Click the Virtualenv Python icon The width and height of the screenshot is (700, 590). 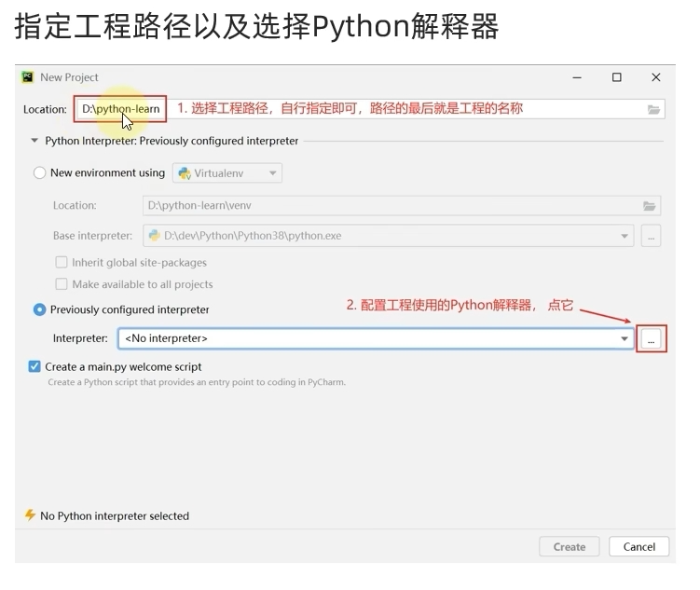tap(185, 173)
